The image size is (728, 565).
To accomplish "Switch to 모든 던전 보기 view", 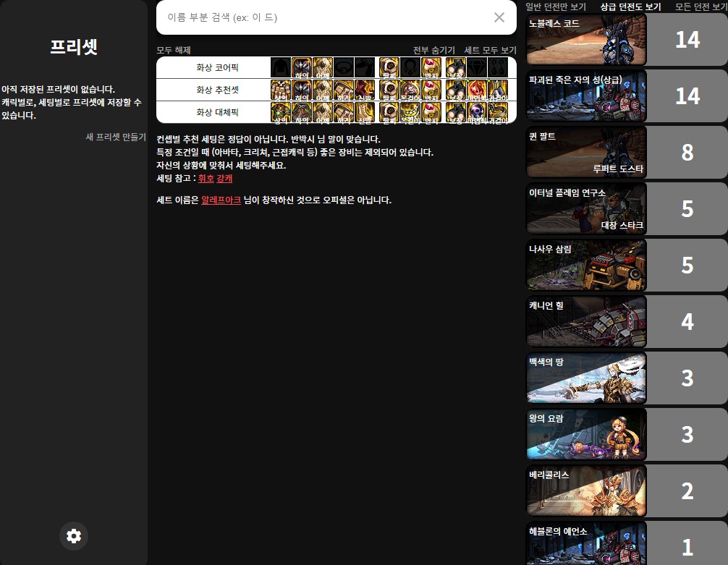I will pyautogui.click(x=701, y=7).
